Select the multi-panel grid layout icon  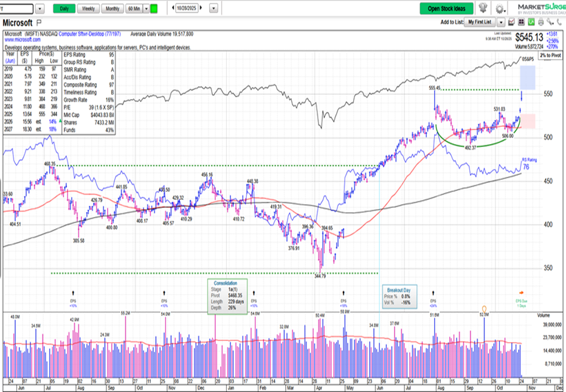(x=521, y=22)
